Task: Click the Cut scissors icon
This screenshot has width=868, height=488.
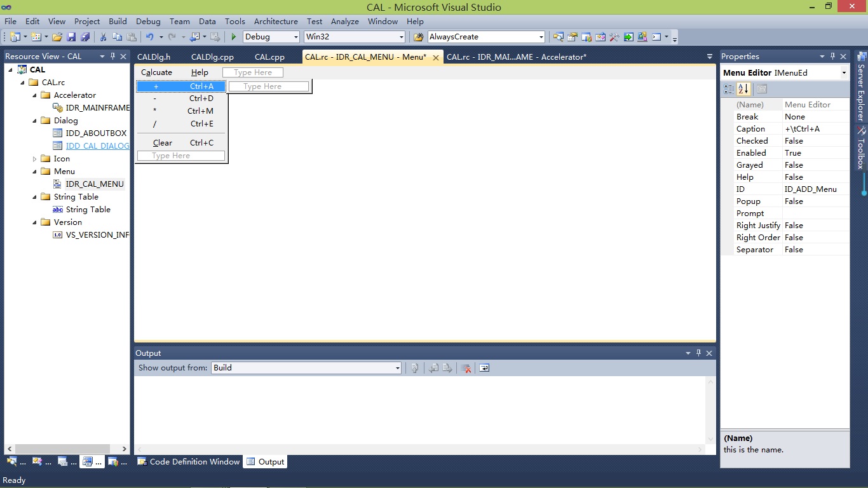Action: 103,37
